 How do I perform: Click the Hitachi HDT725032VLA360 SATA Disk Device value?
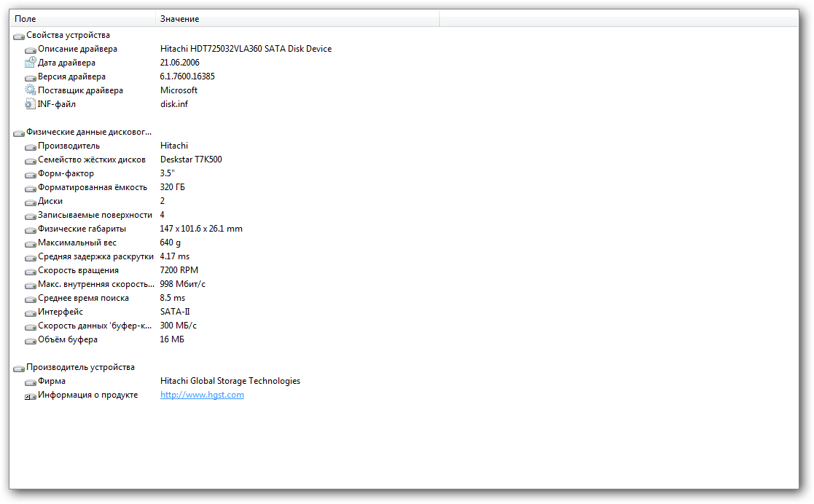tap(246, 49)
